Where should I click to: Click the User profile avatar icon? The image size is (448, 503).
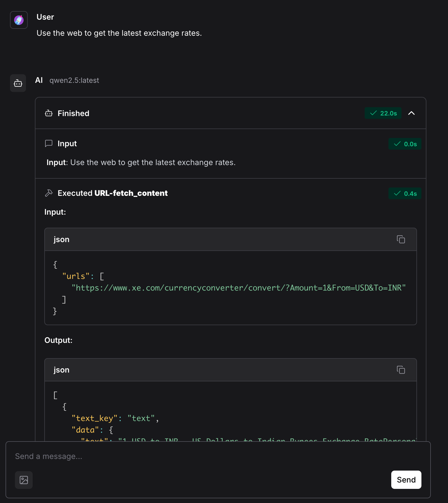19,20
